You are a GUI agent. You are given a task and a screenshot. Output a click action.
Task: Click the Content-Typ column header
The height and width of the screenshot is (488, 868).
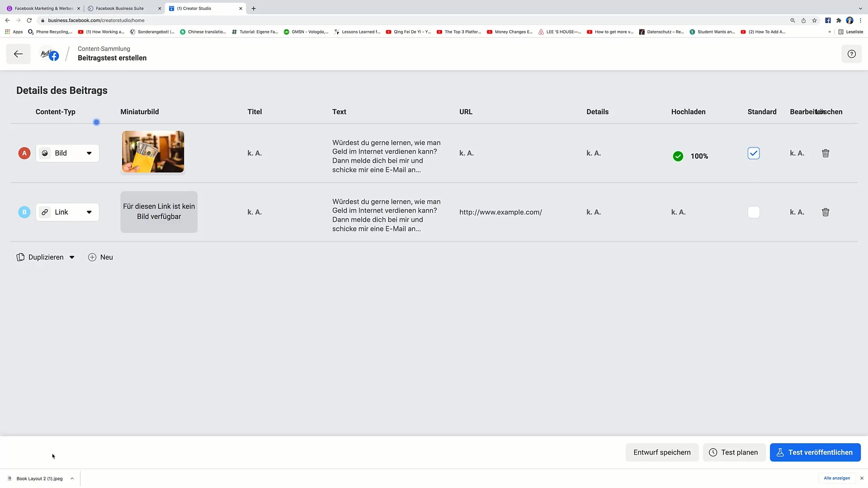pos(56,112)
